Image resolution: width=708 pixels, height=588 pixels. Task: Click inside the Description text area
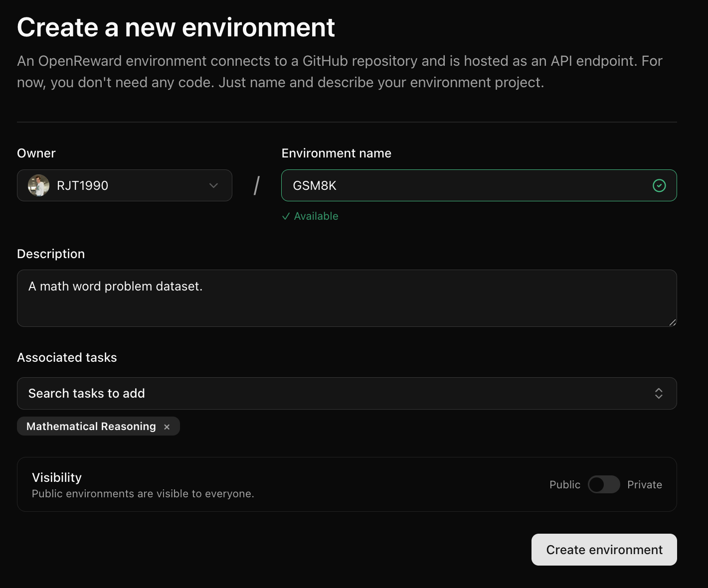click(x=347, y=298)
